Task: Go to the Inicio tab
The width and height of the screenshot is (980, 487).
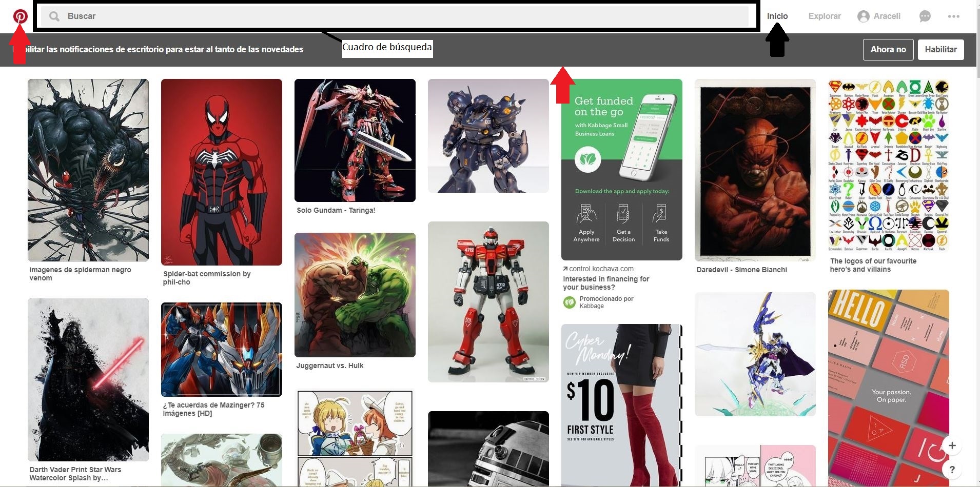Action: point(777,16)
